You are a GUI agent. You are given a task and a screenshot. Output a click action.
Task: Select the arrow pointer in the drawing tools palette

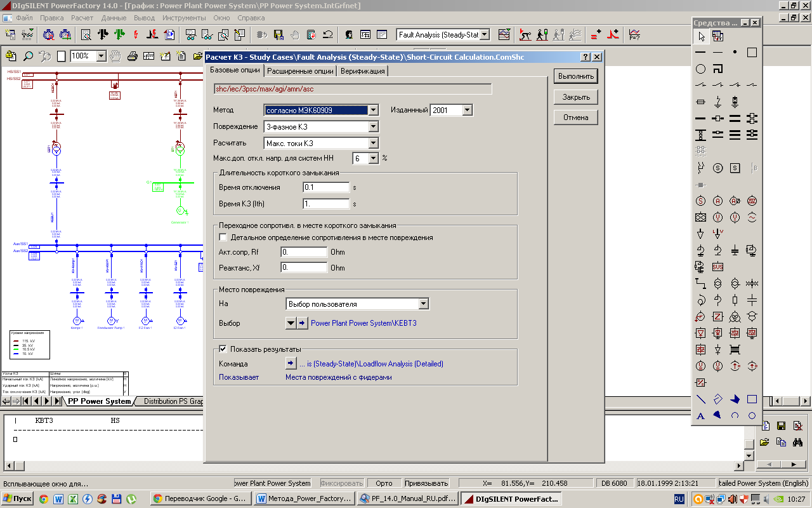(701, 36)
